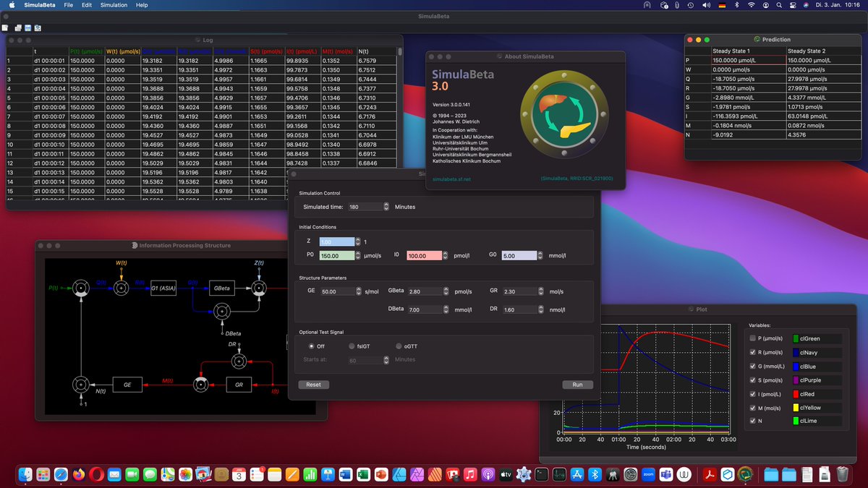868x488 pixels.
Task: Select the fsIGT test signal option
Action: [352, 346]
